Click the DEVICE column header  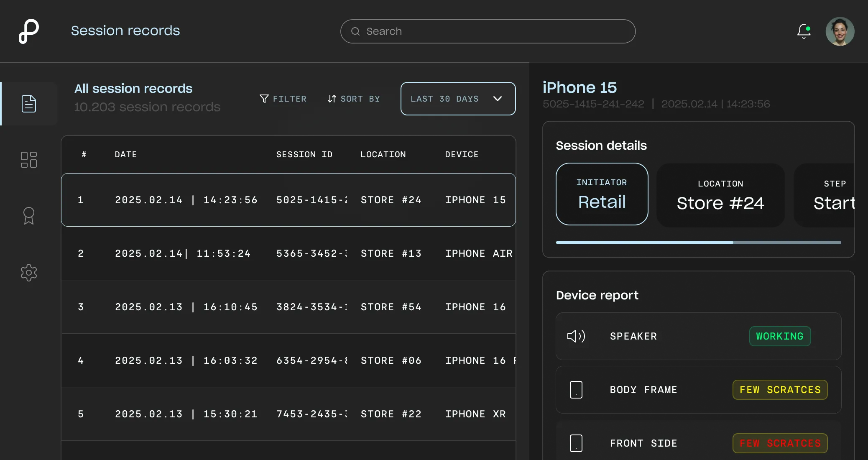click(462, 154)
